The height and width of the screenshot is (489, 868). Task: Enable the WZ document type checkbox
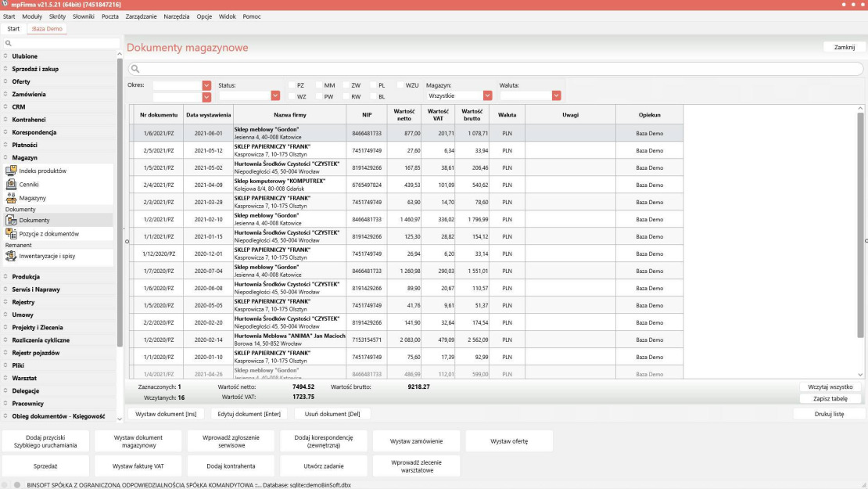coord(292,96)
